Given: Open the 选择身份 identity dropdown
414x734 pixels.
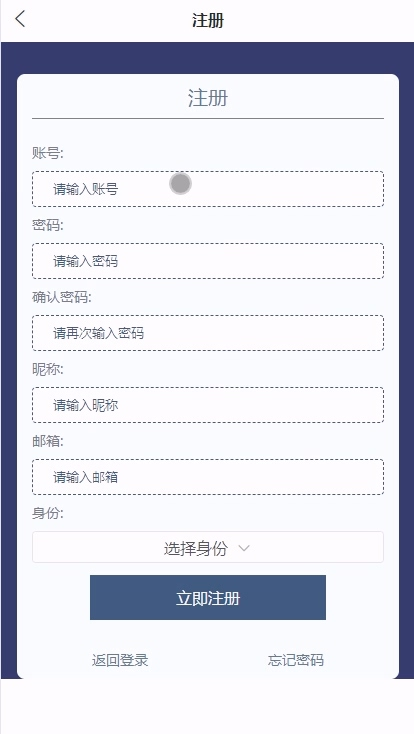Looking at the screenshot, I should pos(208,547).
